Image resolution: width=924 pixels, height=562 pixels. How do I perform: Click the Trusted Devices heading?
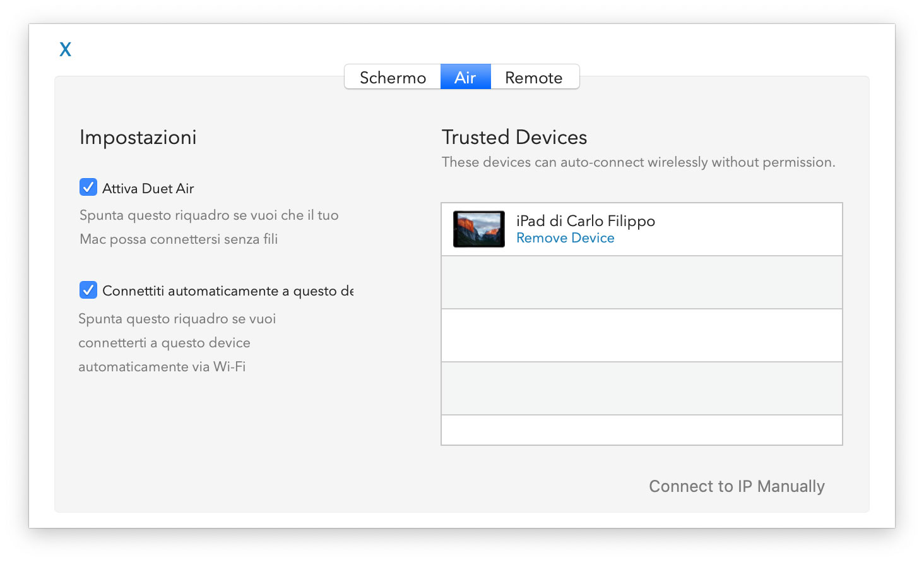coord(514,137)
